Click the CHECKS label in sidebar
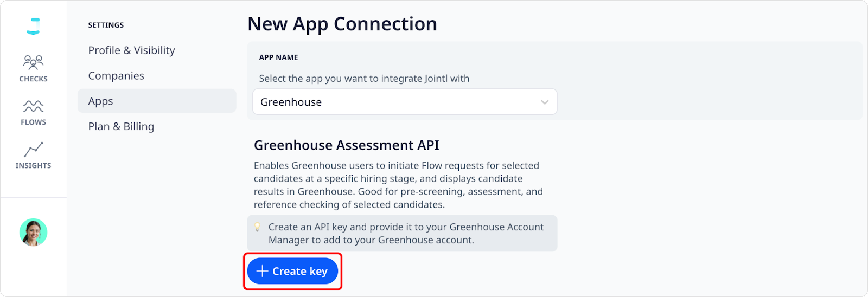The image size is (868, 297). click(33, 79)
